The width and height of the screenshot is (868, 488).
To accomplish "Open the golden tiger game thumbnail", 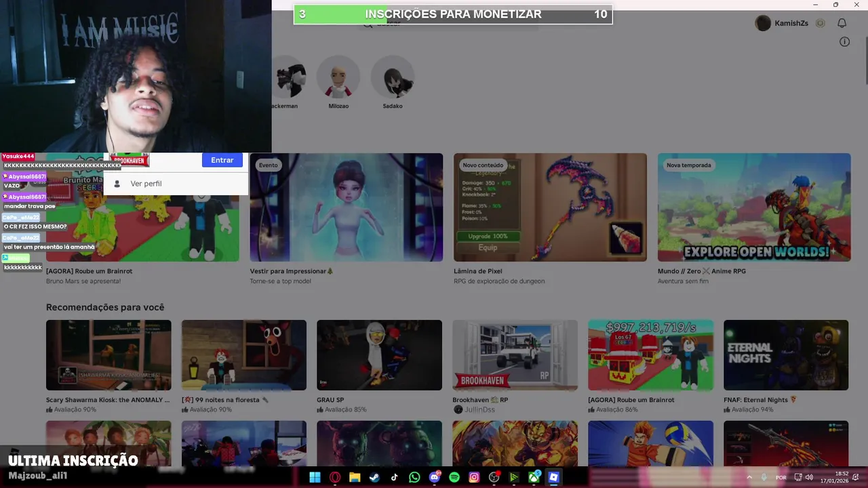I will click(x=515, y=443).
